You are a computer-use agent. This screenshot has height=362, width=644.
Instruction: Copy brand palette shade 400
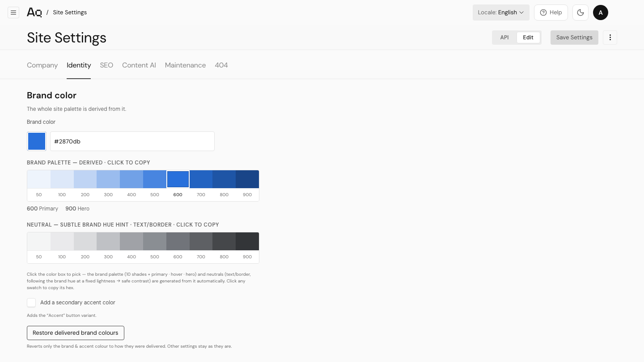tap(131, 179)
